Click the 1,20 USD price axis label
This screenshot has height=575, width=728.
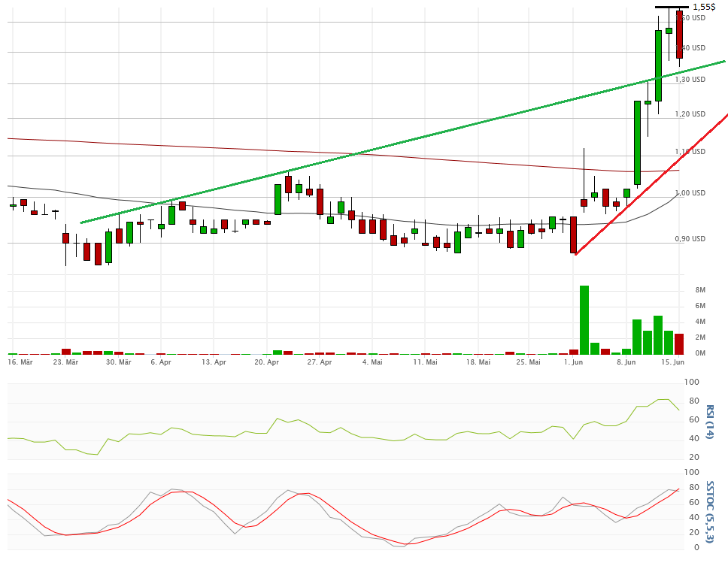[x=690, y=114]
